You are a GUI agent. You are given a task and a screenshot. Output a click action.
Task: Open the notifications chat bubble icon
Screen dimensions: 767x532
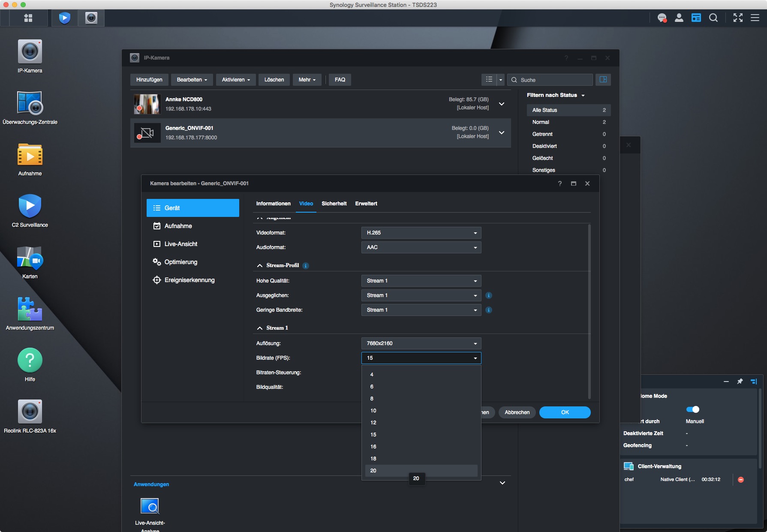pos(662,18)
